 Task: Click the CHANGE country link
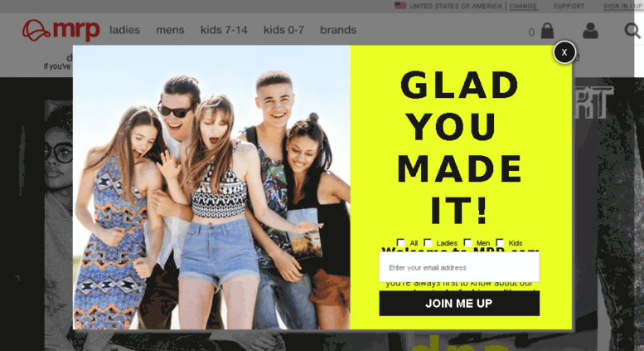point(523,6)
